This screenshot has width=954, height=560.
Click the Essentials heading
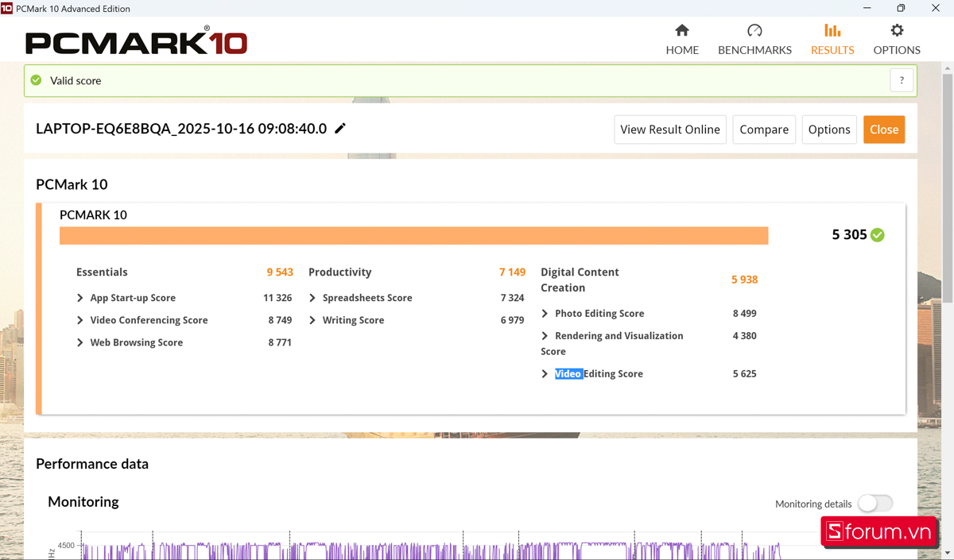click(x=102, y=272)
